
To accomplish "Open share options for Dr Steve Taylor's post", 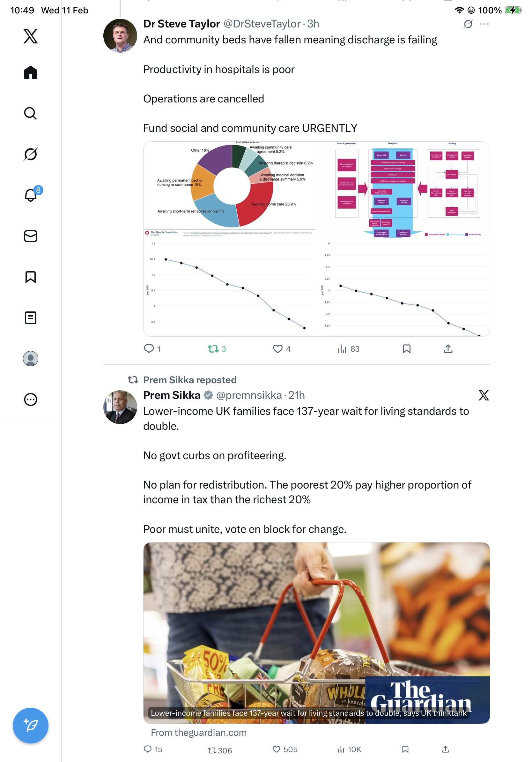I will tap(448, 349).
